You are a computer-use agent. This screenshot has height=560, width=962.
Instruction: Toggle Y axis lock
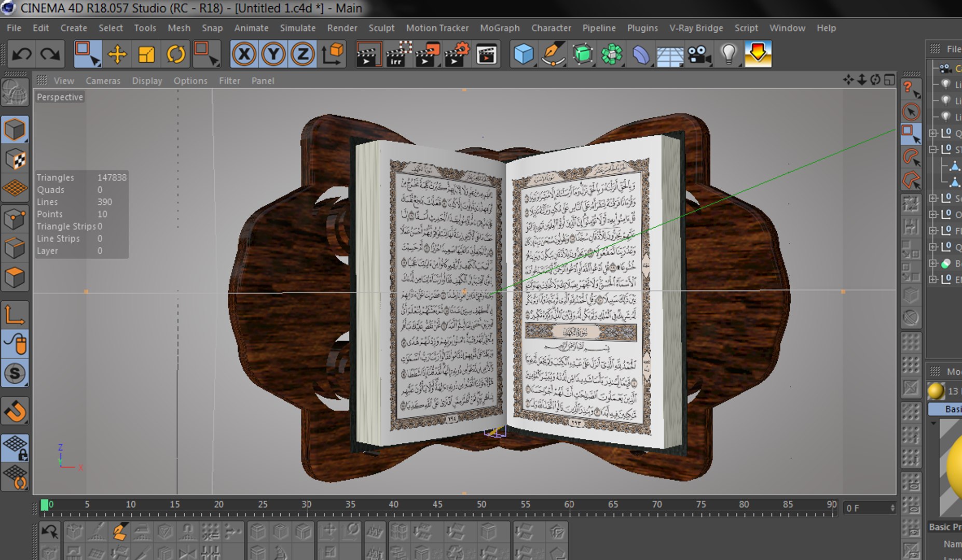pyautogui.click(x=273, y=54)
